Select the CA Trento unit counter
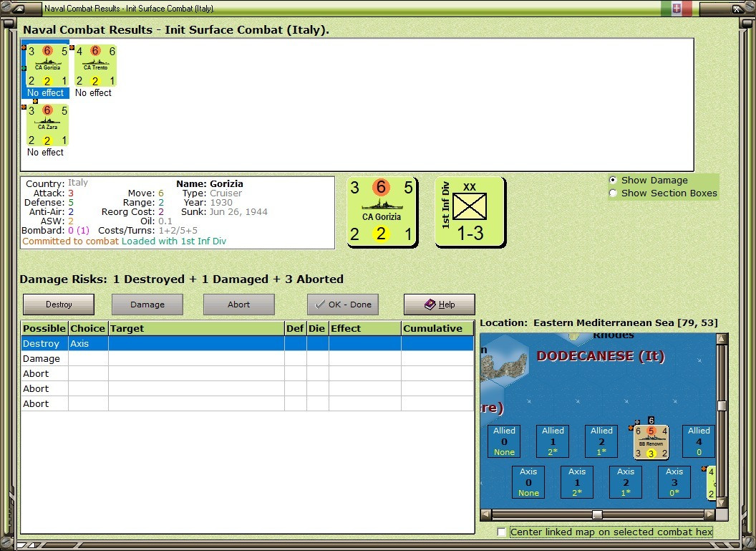This screenshot has height=551, width=756. point(95,66)
